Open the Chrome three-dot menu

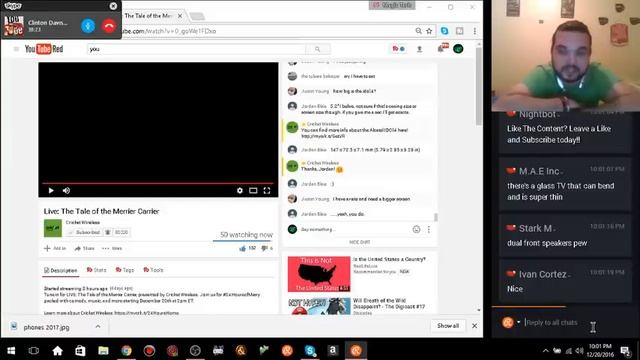pyautogui.click(x=475, y=31)
